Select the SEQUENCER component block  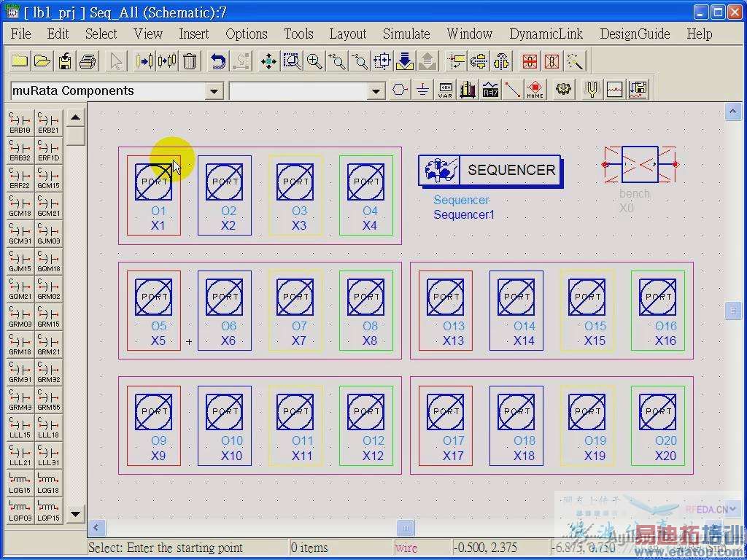click(x=490, y=170)
